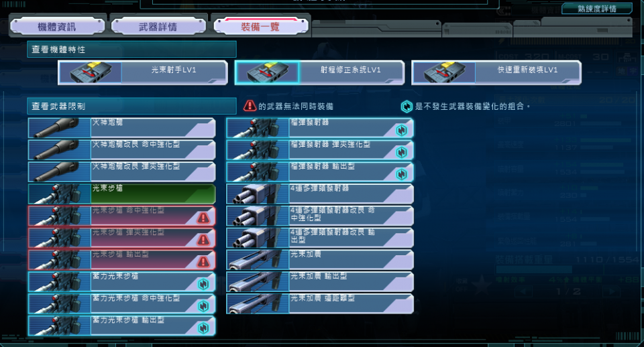The height and width of the screenshot is (347, 644).
Task: Select 蓄力光束步槍 輸出型 weapon entry
Action: click(x=122, y=326)
